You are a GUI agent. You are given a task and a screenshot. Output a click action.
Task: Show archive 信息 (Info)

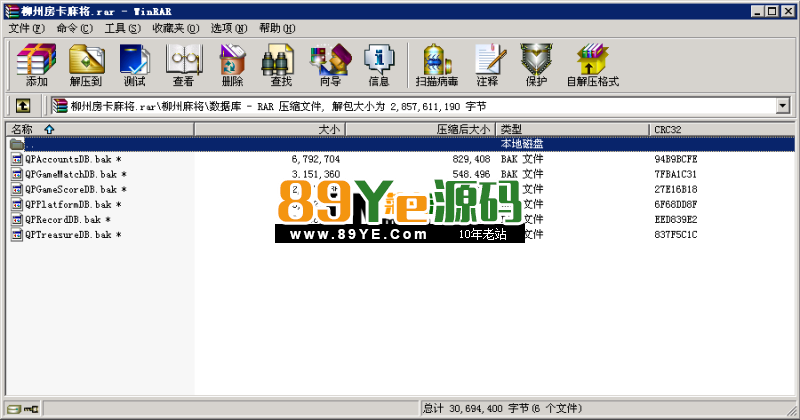click(x=379, y=65)
